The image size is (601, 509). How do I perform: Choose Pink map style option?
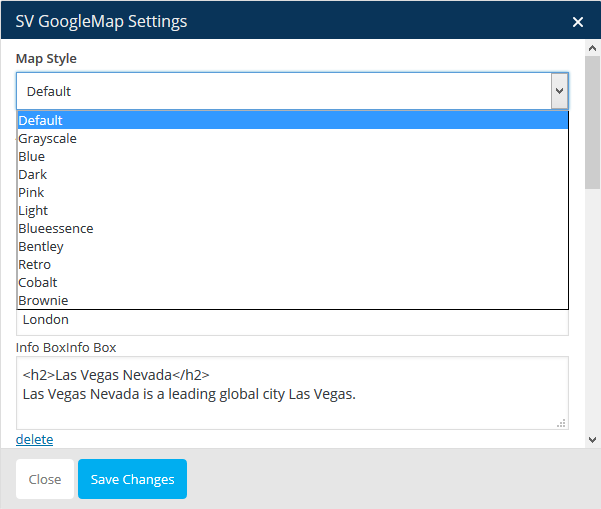(x=293, y=192)
